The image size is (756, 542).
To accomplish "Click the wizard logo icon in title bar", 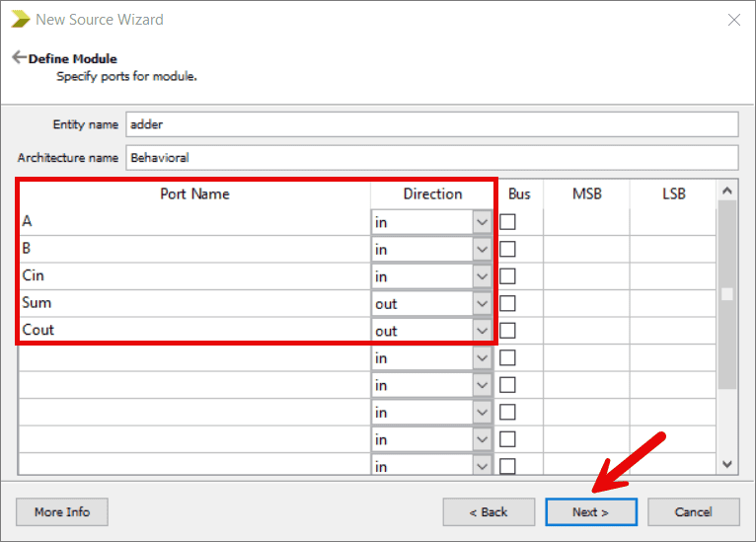I will (x=21, y=20).
